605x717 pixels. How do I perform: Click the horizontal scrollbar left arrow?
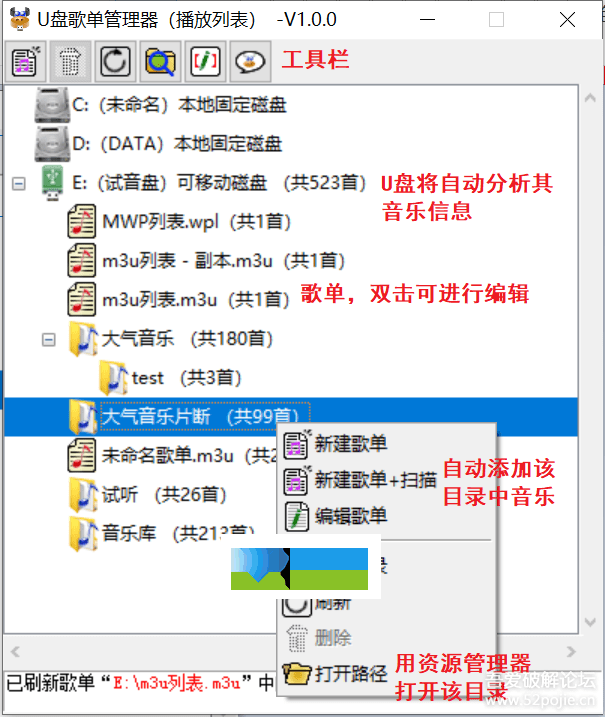point(15,652)
